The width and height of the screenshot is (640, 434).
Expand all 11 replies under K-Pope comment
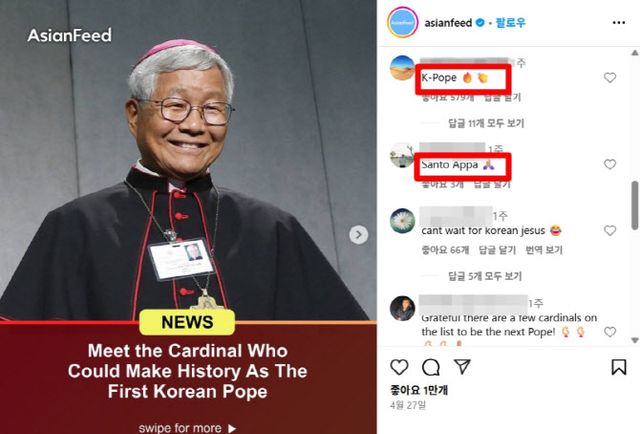[486, 123]
